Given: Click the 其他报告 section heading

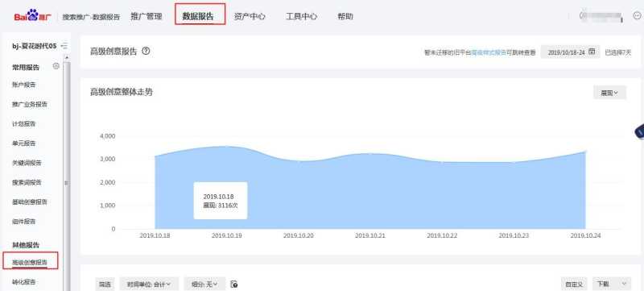Looking at the screenshot, I should 26,245.
